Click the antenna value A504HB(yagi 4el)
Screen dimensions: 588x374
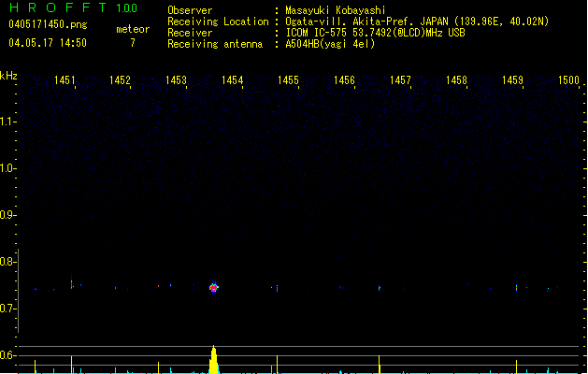pyautogui.click(x=330, y=44)
